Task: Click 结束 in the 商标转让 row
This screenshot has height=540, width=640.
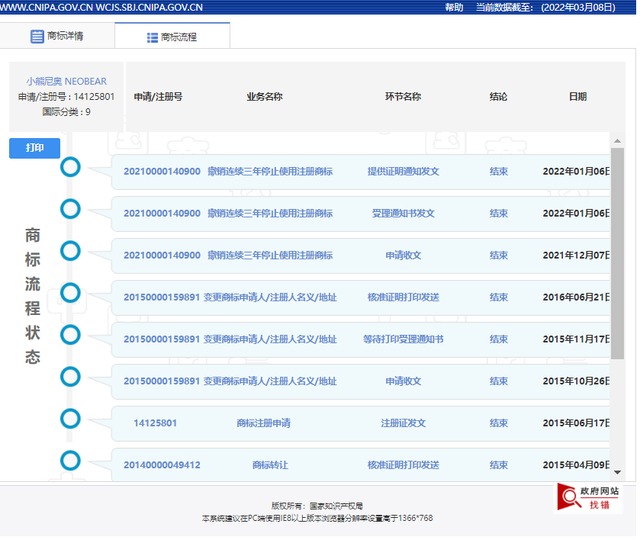Action: coord(499,465)
